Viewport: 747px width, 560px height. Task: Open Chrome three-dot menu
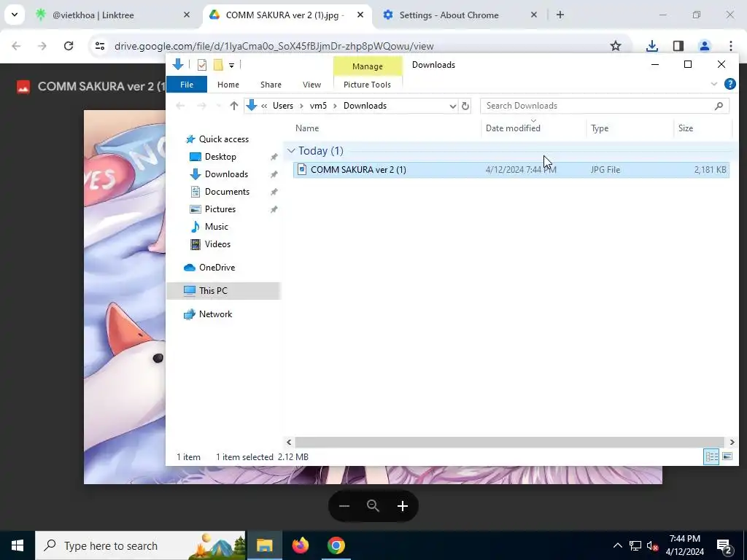731,46
